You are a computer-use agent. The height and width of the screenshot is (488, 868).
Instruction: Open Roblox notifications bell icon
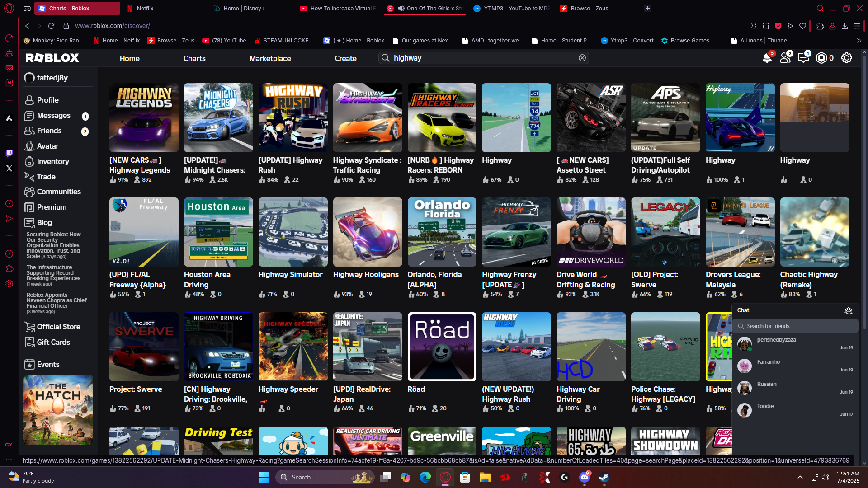click(x=767, y=58)
